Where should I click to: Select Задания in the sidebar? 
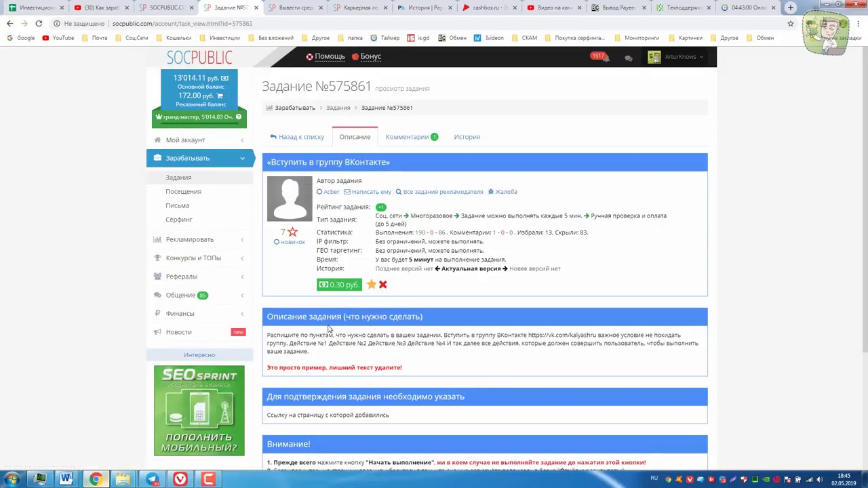[178, 178]
